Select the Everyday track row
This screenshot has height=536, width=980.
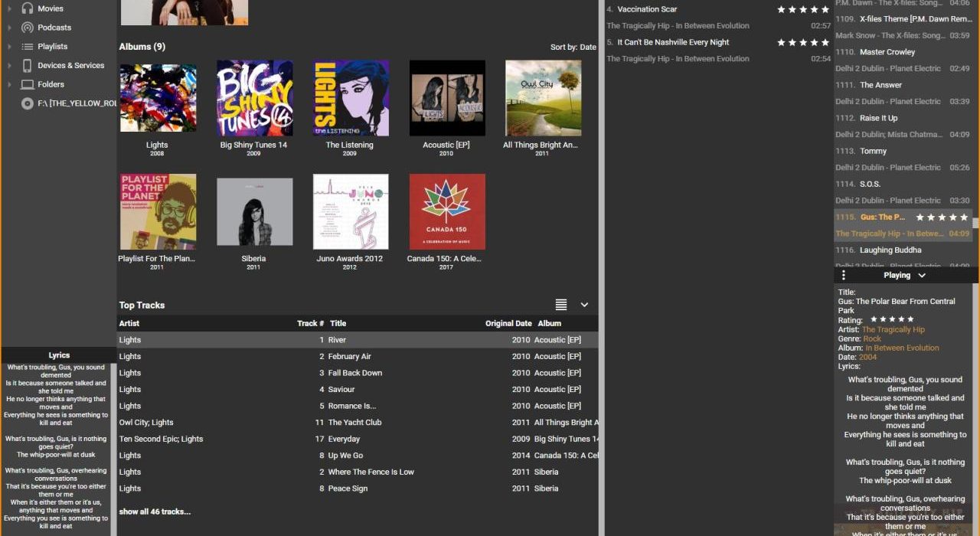tap(358, 439)
